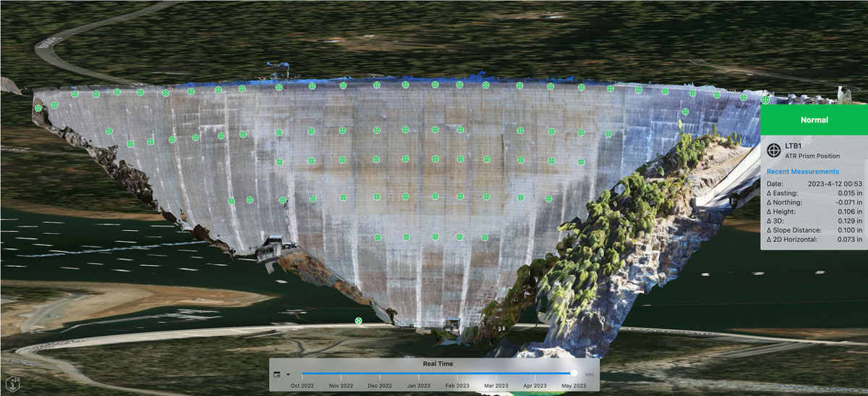Select the prism marker on the right abutment below the crest
Screen dimensions: 868x396
[x=685, y=111]
